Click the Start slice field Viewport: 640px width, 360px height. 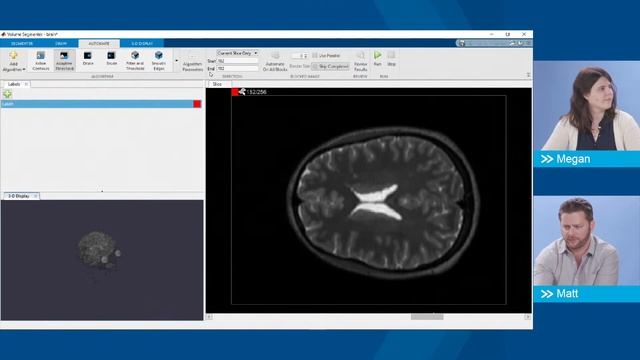pos(238,61)
